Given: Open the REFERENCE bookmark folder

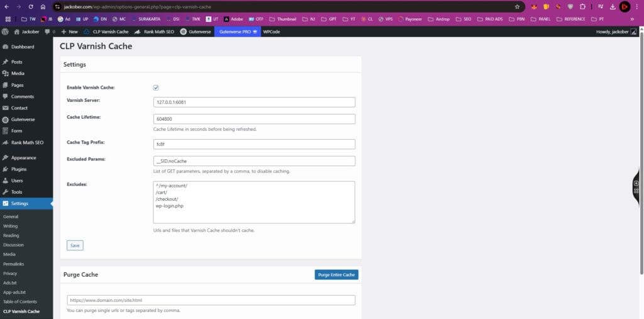Looking at the screenshot, I should pyautogui.click(x=571, y=19).
